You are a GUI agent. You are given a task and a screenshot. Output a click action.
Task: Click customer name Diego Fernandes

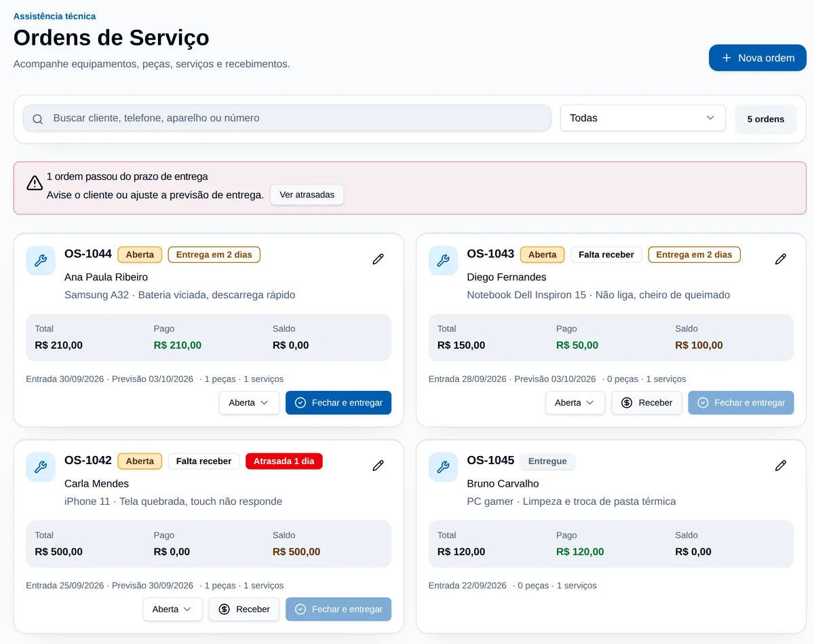tap(507, 277)
